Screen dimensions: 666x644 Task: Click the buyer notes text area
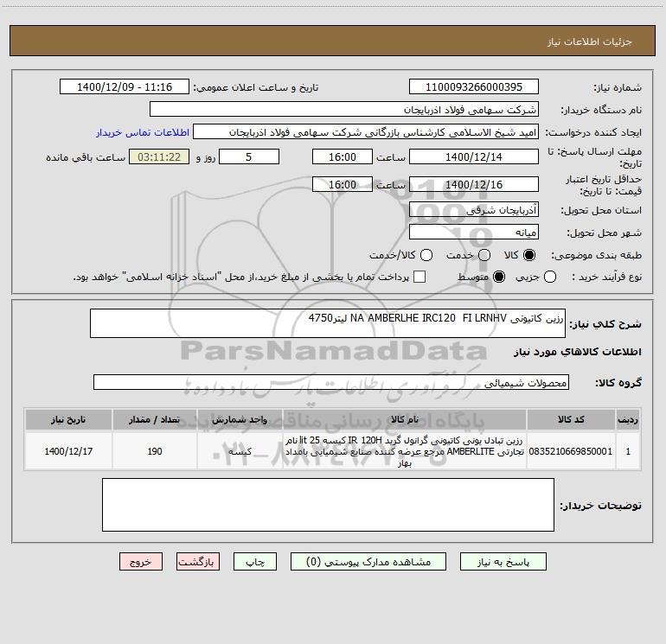[328, 505]
